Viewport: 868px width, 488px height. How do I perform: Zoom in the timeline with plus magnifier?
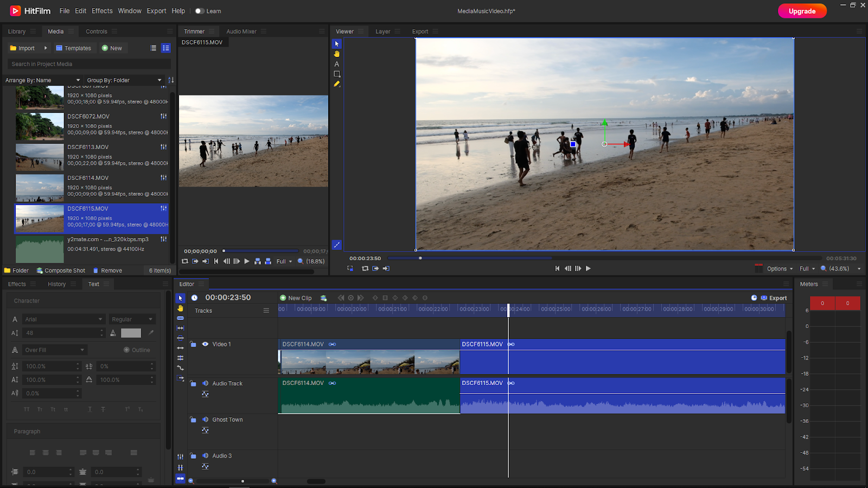[274, 481]
